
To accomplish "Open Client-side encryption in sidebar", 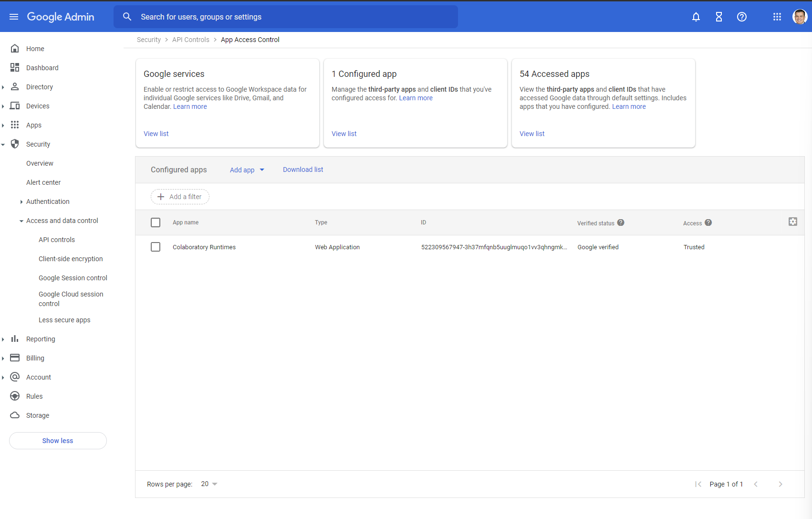I will [x=71, y=259].
